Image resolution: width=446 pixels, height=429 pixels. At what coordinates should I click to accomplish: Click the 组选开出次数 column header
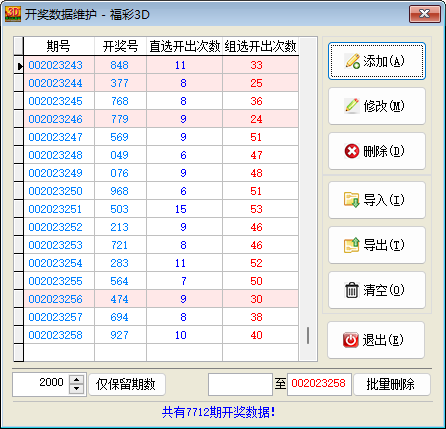point(260,46)
